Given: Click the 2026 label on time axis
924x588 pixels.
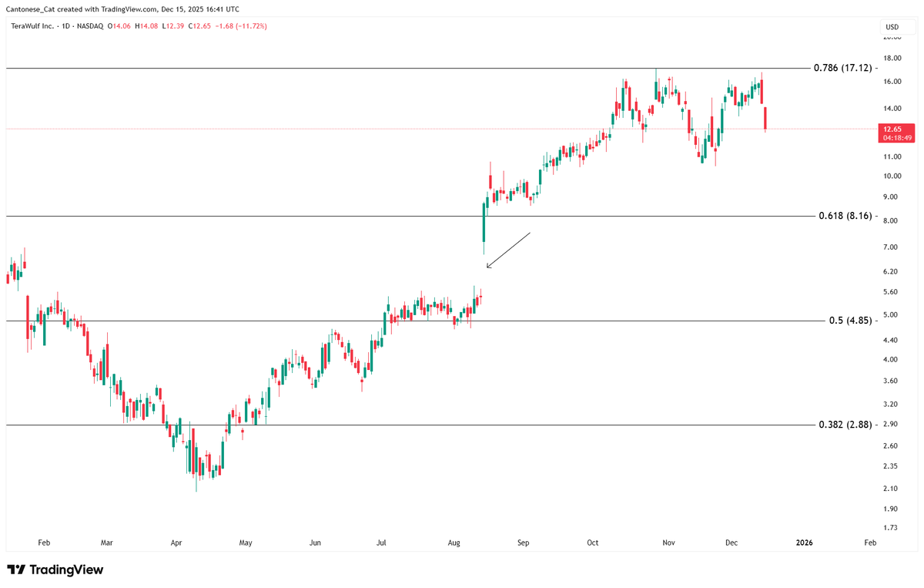Looking at the screenshot, I should click(804, 543).
